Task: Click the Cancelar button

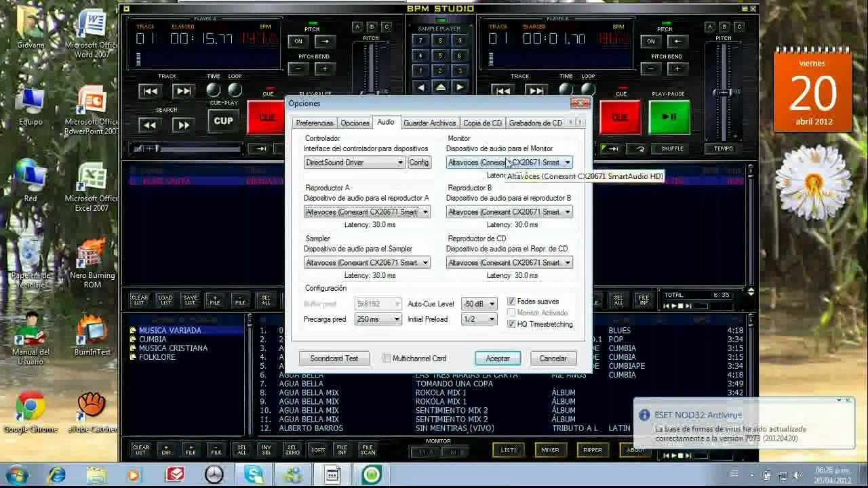Action: (553, 359)
